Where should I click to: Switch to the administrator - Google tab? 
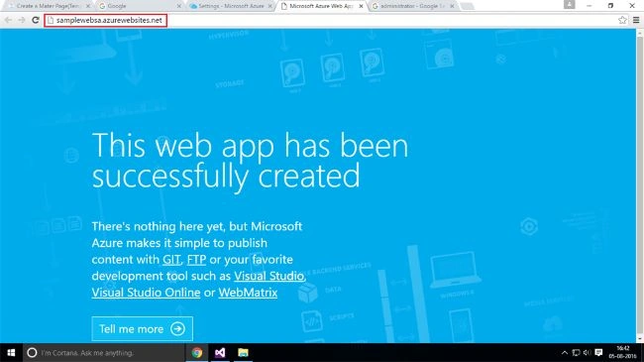(x=413, y=6)
